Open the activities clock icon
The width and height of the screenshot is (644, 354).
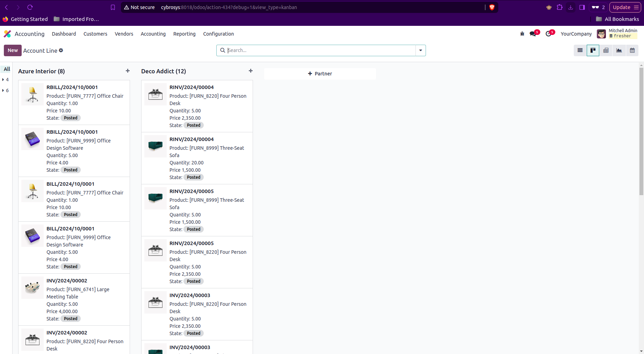click(549, 34)
